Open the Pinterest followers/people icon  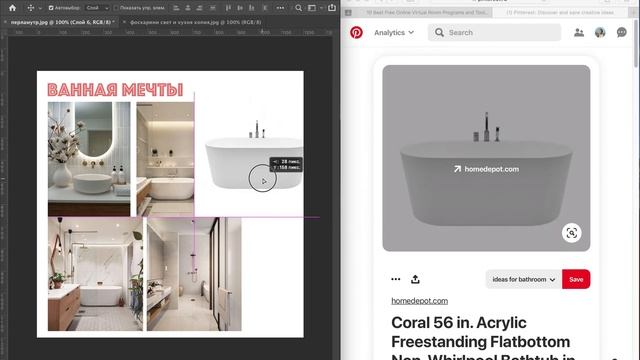click(579, 32)
